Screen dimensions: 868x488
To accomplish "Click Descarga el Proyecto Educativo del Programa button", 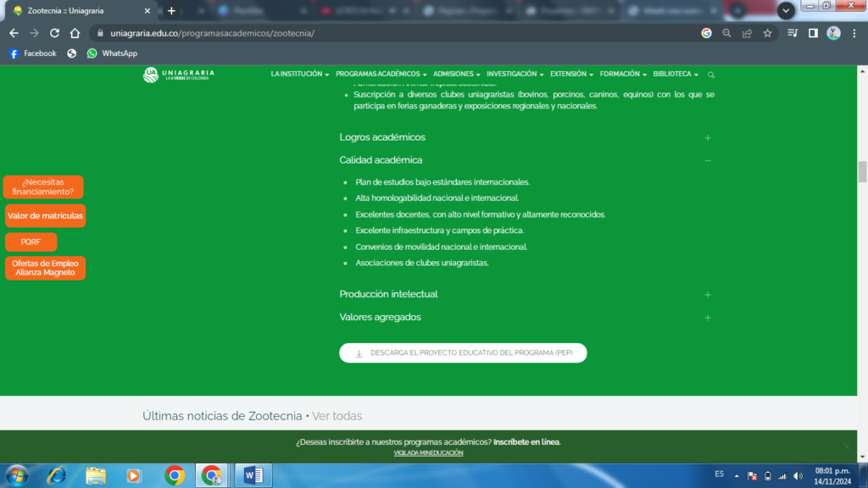I will [463, 352].
